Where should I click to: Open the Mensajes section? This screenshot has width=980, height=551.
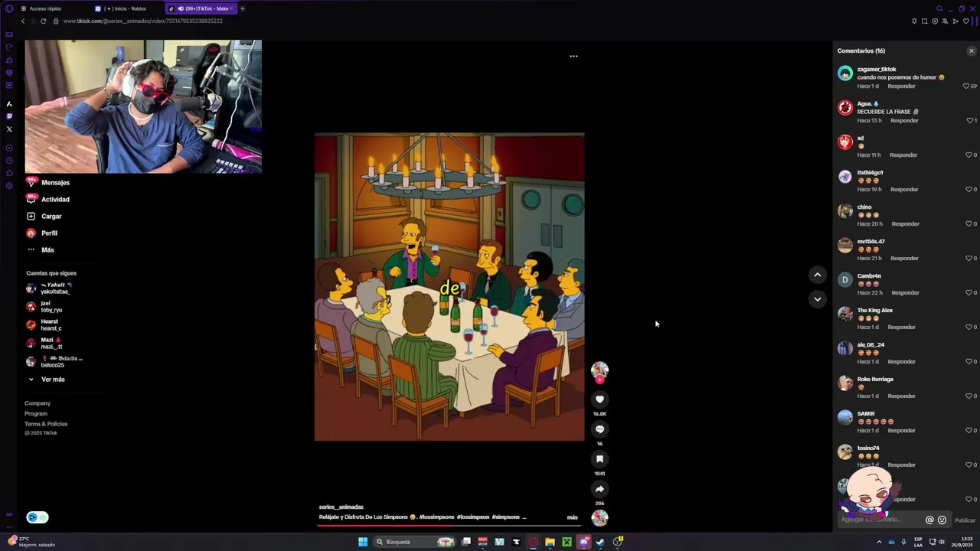pos(55,183)
